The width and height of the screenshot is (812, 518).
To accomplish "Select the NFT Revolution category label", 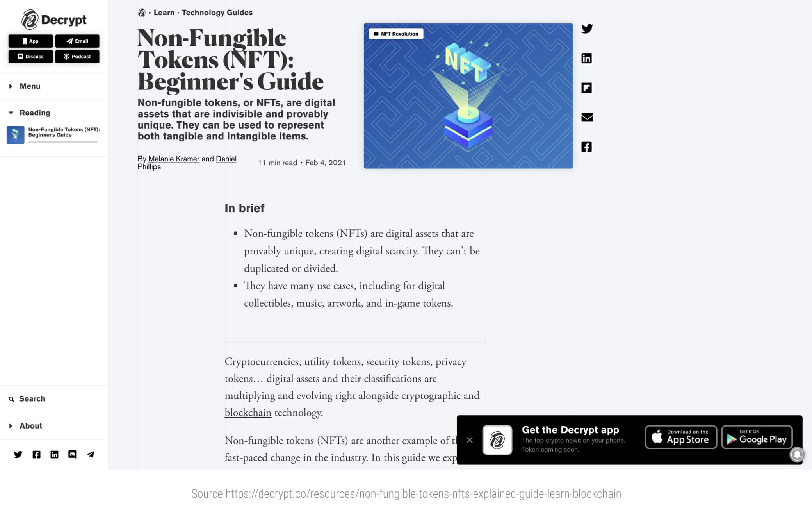I will click(395, 34).
